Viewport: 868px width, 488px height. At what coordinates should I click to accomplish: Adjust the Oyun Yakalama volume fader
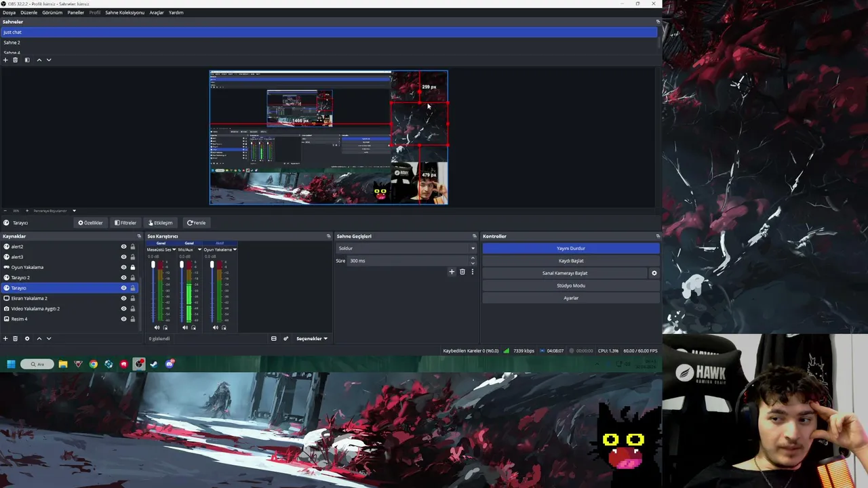point(212,265)
